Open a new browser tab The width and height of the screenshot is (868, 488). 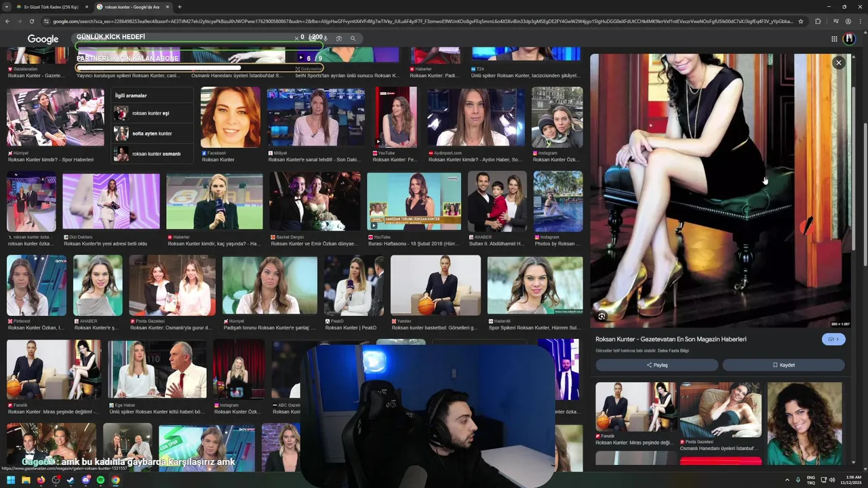pyautogui.click(x=179, y=7)
